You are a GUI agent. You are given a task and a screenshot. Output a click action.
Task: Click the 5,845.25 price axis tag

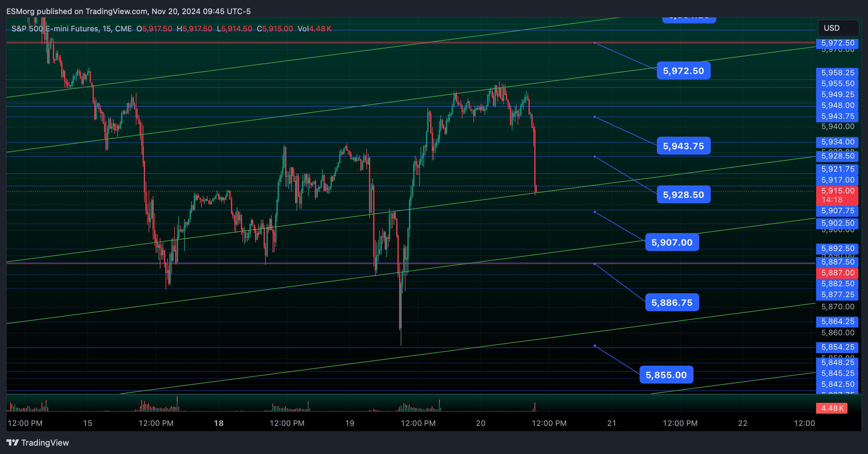(x=837, y=373)
